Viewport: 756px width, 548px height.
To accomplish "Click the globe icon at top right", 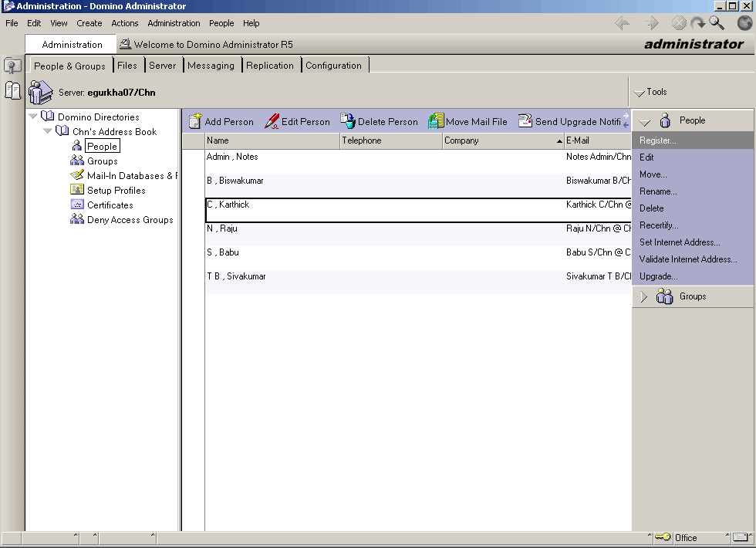I will [x=745, y=23].
